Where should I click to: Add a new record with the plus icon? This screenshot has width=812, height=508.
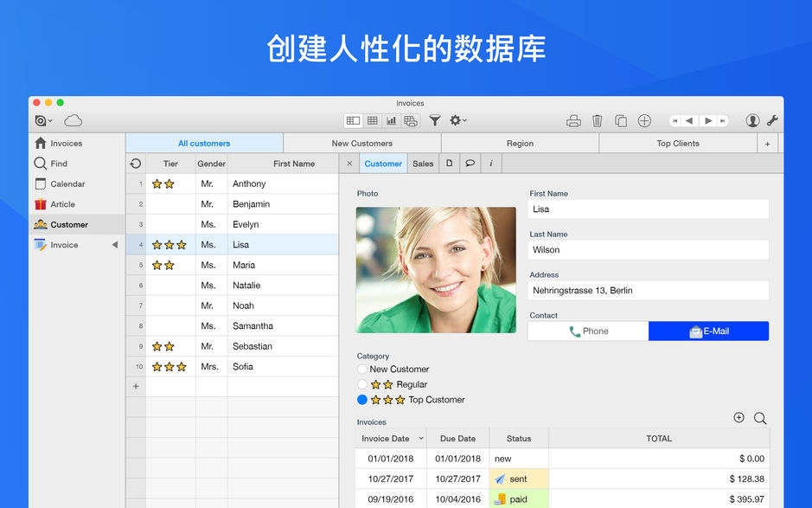tap(644, 120)
